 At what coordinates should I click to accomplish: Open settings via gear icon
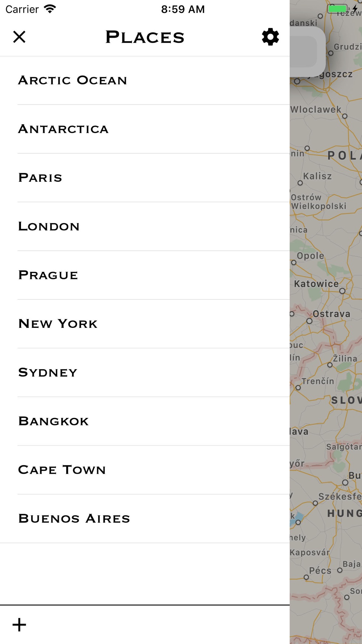270,37
